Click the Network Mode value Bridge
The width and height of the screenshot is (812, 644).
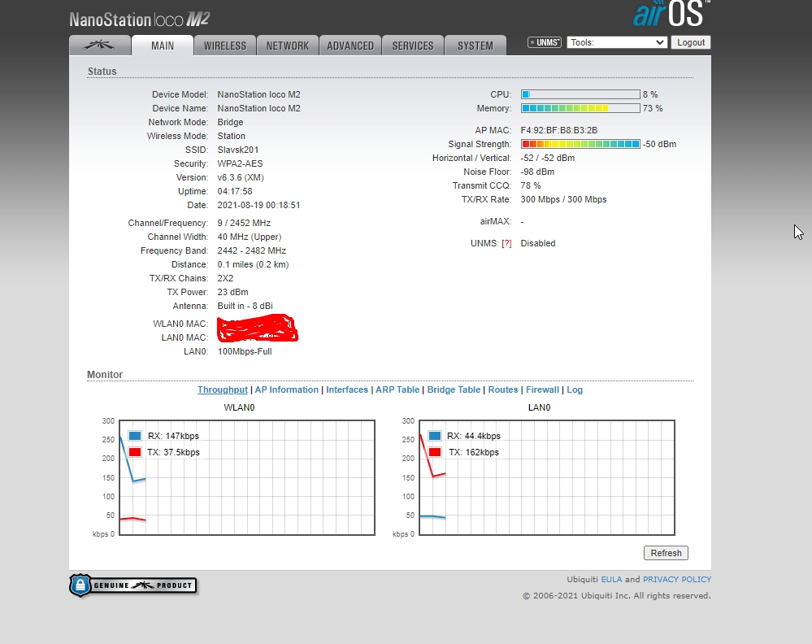tap(230, 122)
